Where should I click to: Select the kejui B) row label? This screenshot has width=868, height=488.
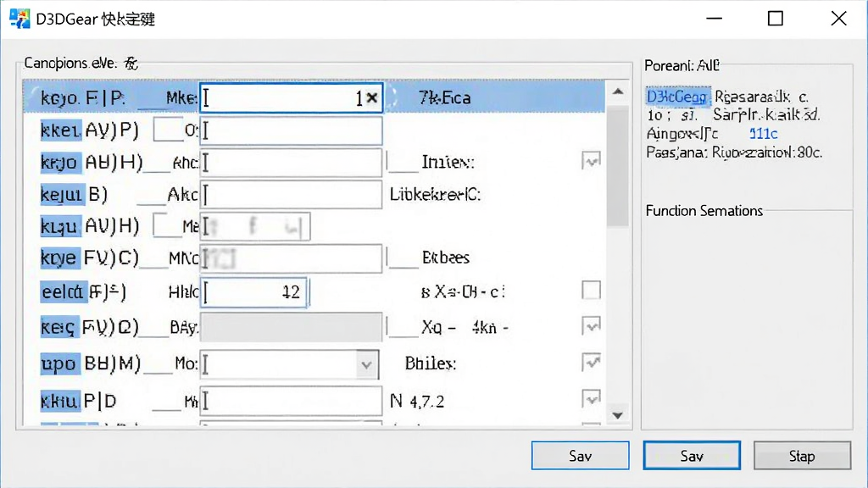(x=74, y=194)
